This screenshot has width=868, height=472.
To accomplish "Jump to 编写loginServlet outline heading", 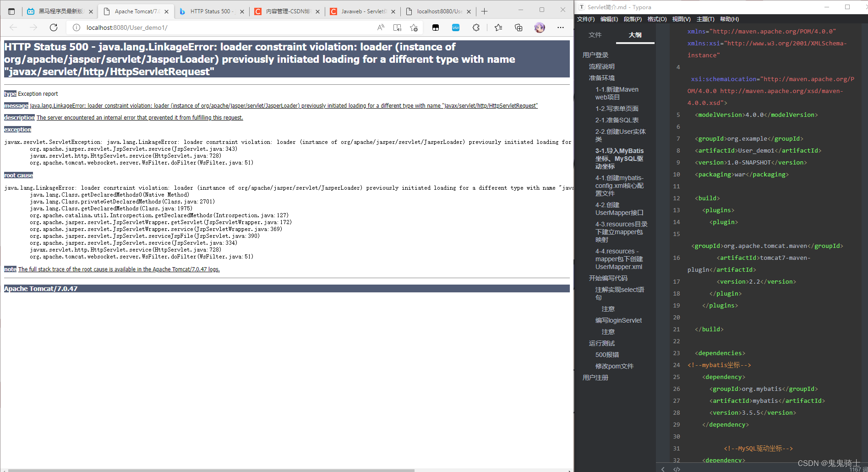I will tap(619, 320).
